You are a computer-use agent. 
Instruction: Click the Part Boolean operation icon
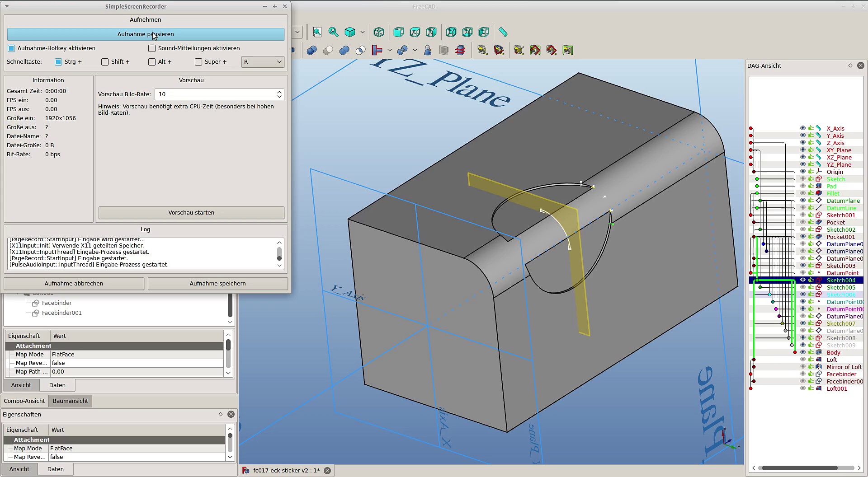[x=311, y=50]
